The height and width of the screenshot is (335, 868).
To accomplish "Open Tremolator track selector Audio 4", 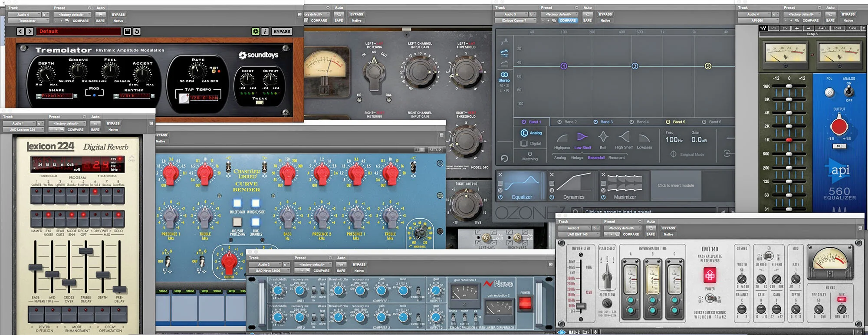I will coord(24,14).
